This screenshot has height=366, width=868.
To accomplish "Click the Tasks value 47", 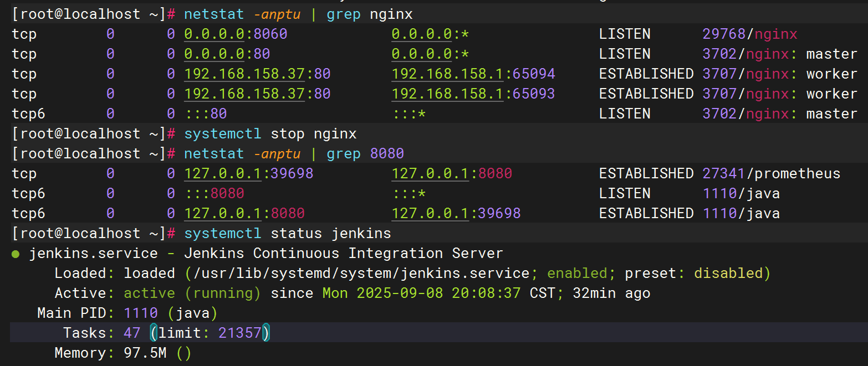I will tap(132, 333).
